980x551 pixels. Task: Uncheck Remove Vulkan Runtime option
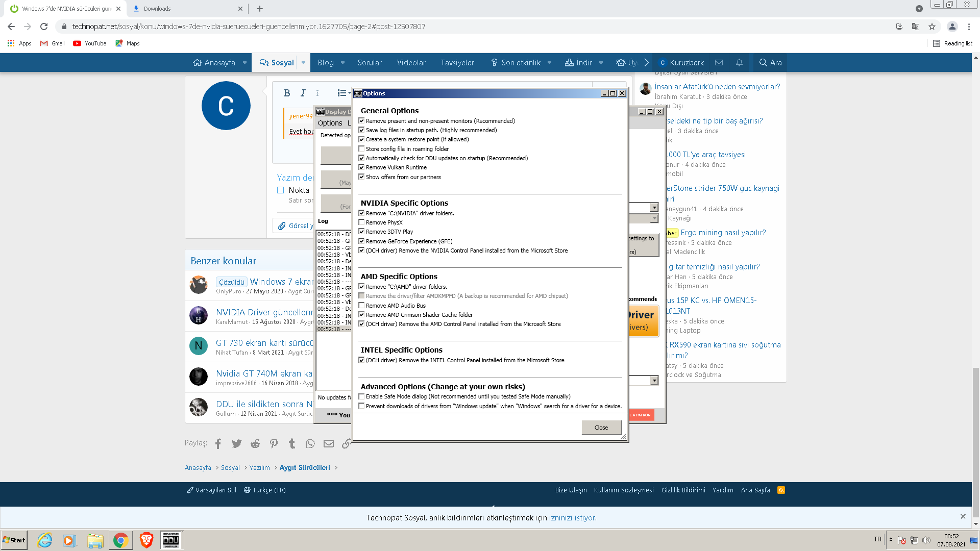[x=361, y=167]
